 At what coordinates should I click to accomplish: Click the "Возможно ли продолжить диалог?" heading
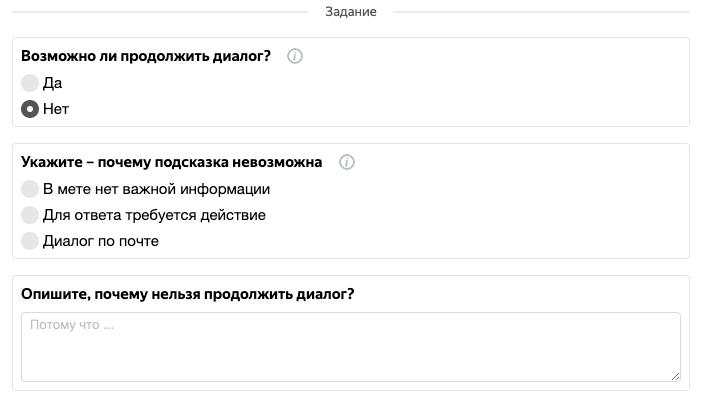146,56
